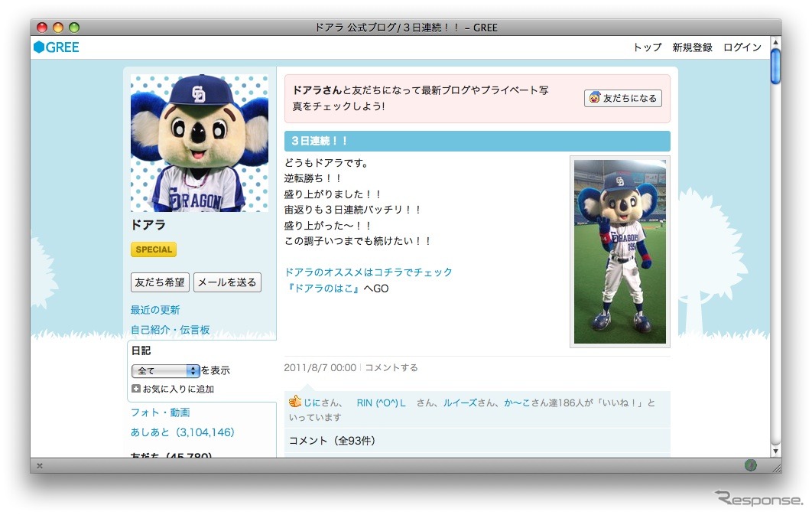
Task: Click the small x icon in bottom-left status bar
Action: click(40, 465)
